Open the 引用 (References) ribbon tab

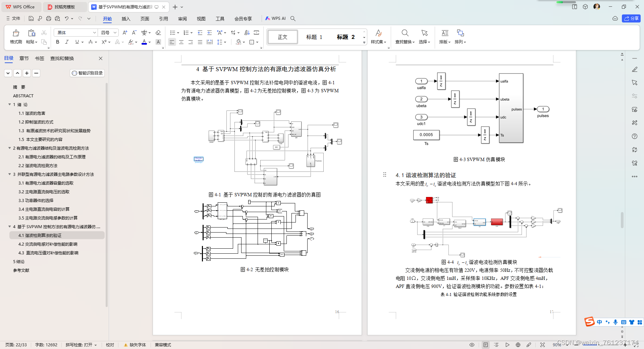(x=163, y=18)
